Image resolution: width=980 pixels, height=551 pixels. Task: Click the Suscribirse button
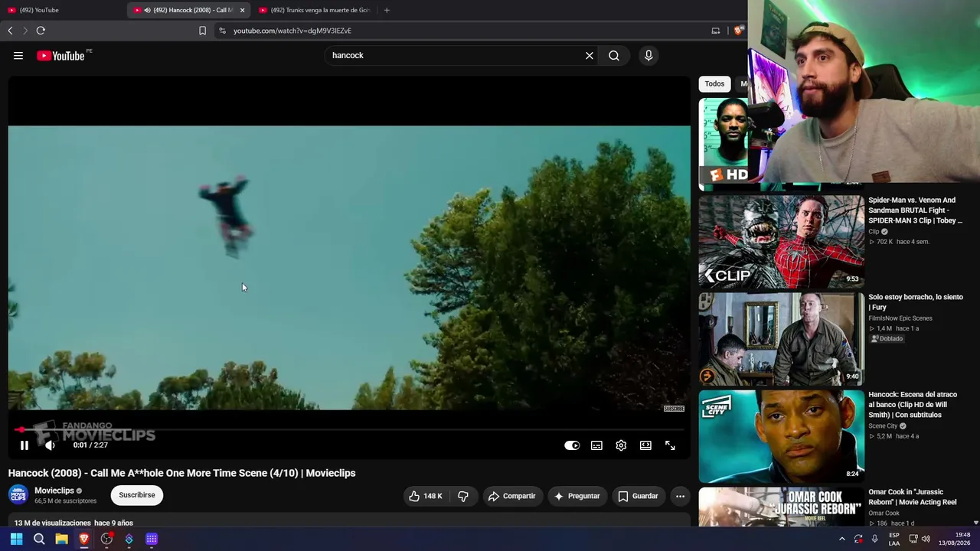[x=137, y=495]
